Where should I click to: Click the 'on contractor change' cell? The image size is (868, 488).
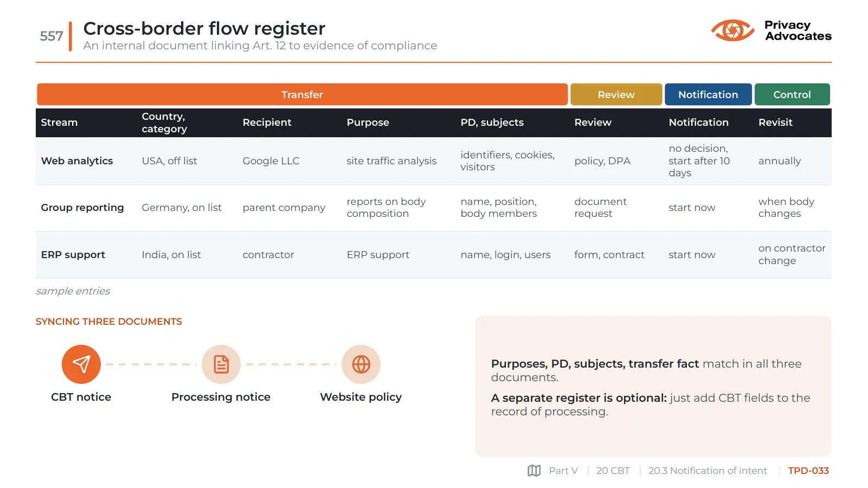pos(792,254)
